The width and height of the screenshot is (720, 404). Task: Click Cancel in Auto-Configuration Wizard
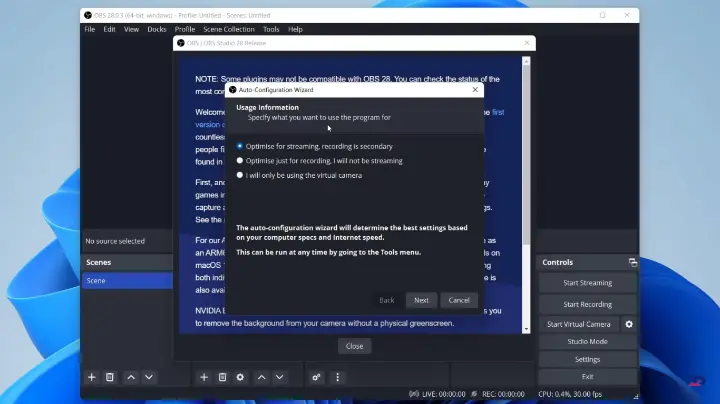[x=459, y=300]
